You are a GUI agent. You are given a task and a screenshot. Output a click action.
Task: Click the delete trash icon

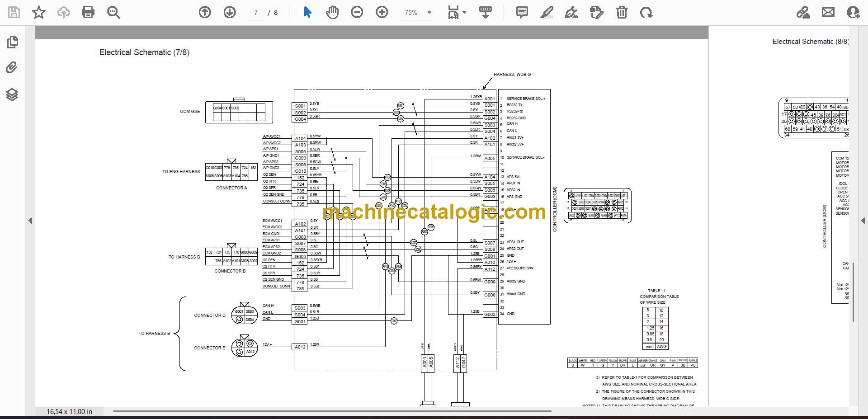tap(622, 12)
